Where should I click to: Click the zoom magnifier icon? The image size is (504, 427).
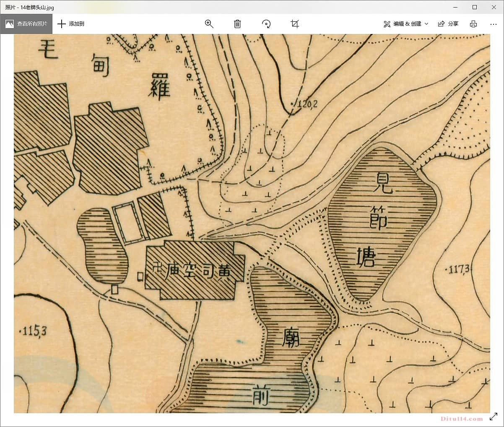(x=209, y=24)
